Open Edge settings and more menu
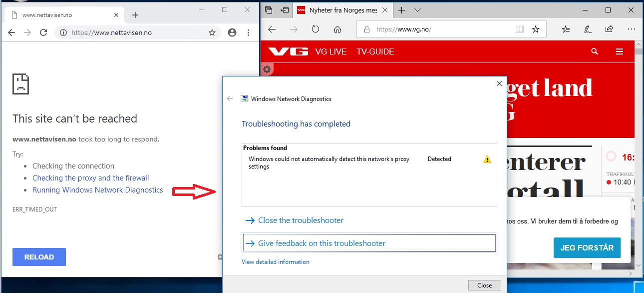Image resolution: width=644 pixels, height=293 pixels. point(631,29)
